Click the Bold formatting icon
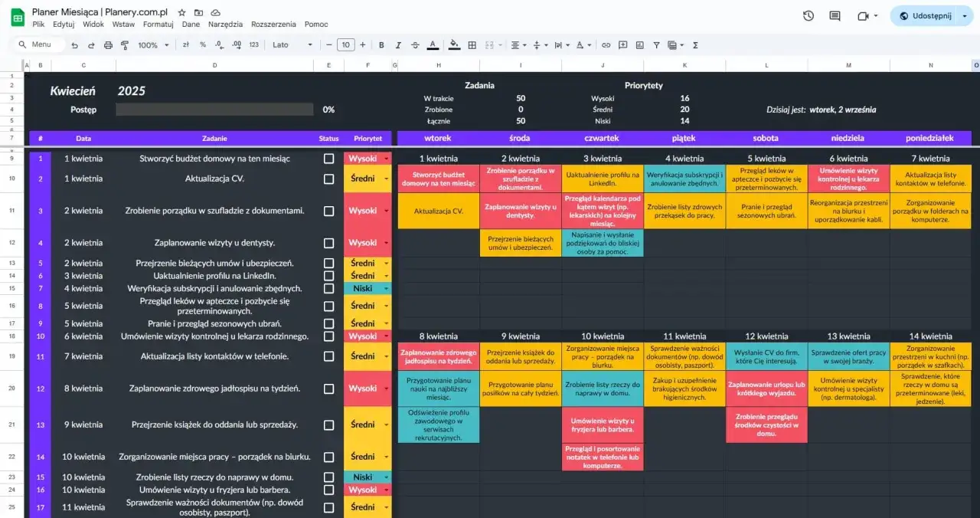The image size is (980, 518). pyautogui.click(x=381, y=45)
